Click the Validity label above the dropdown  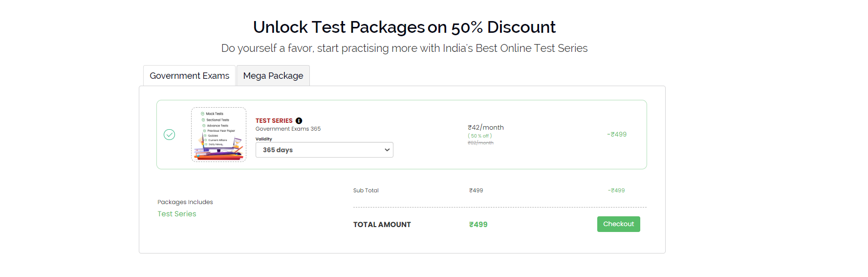263,139
